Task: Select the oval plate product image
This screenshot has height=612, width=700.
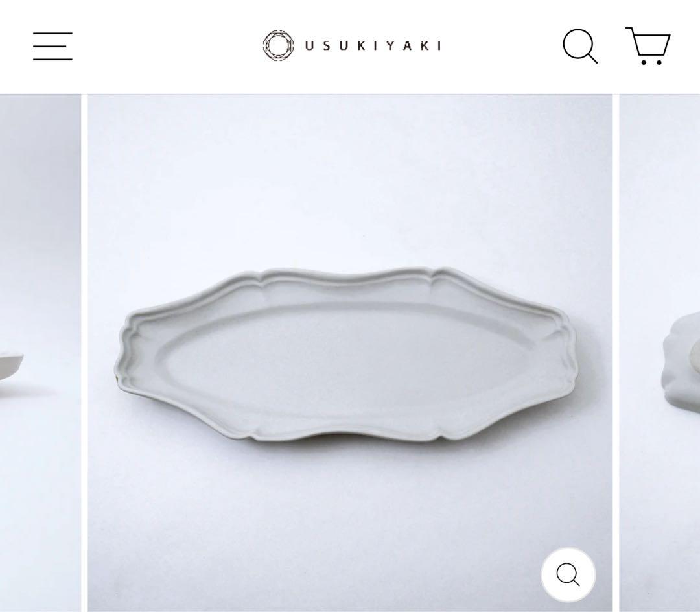Action: tap(350, 353)
